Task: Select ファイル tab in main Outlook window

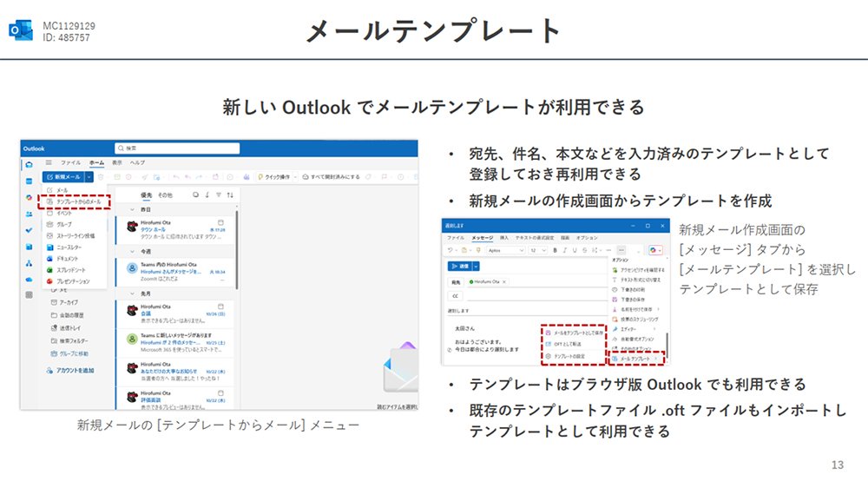Action: (70, 162)
